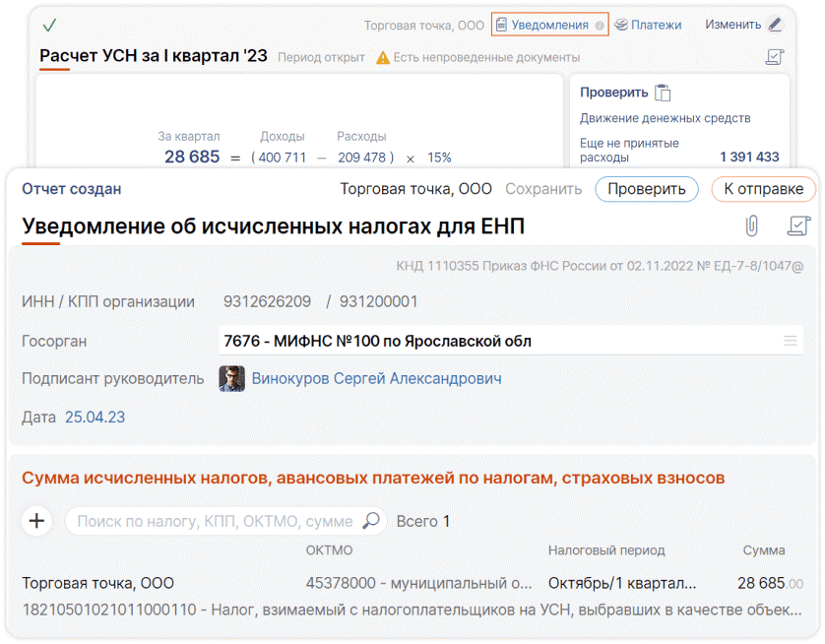Viewport: 825px width, 644px height.
Task: Click the Сохранить button
Action: pyautogui.click(x=543, y=189)
